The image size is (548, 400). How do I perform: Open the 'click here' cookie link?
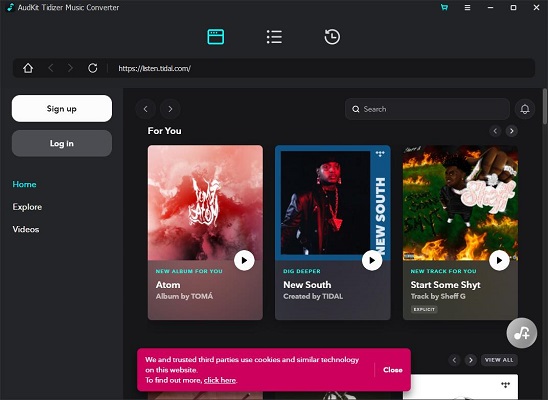(220, 380)
